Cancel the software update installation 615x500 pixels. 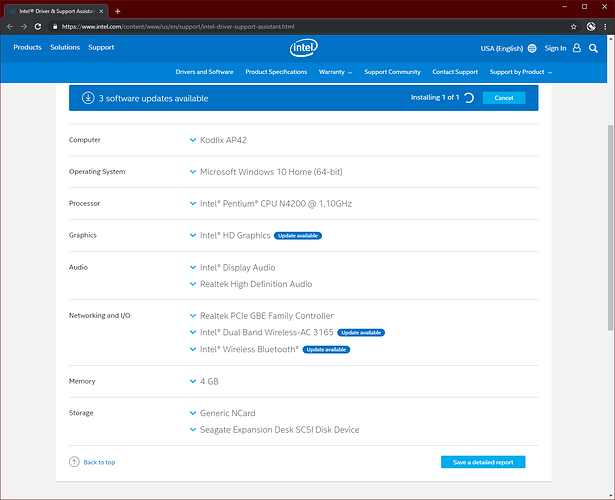[x=503, y=98]
